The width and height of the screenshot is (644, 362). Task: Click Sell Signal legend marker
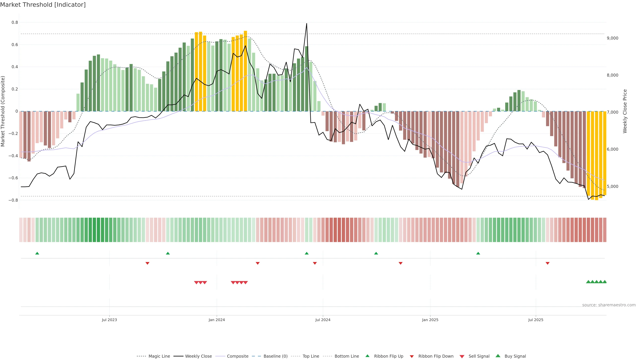462,356
